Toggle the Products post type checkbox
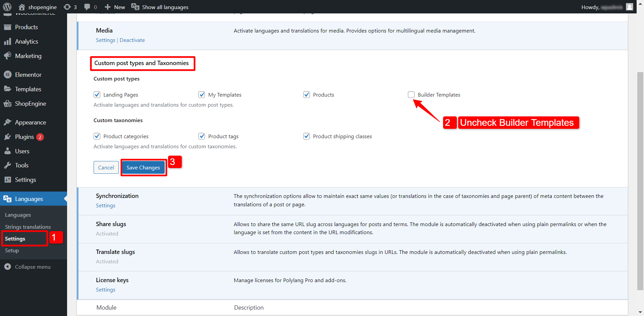Screen dimensions: 644x316 tap(307, 95)
